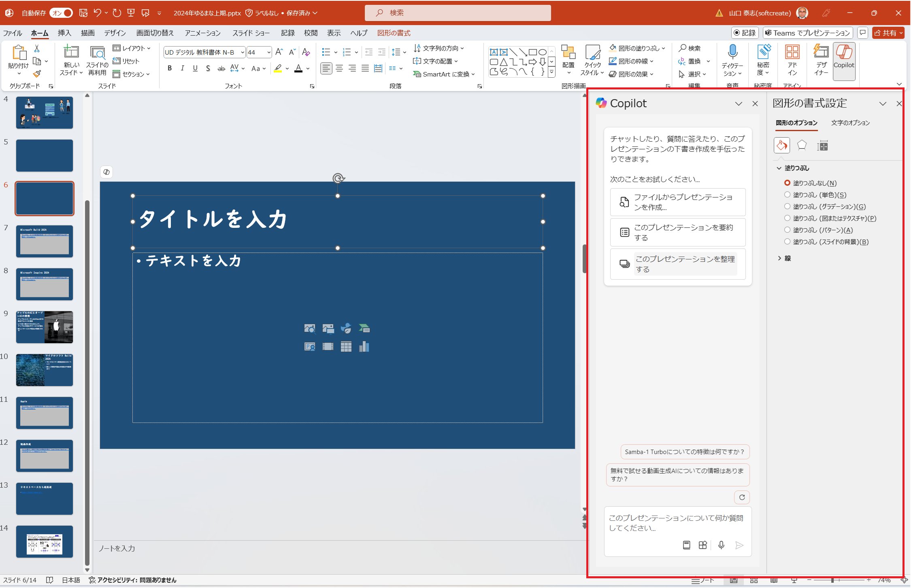
Task: Click the Format Painter brush icon
Action: (x=37, y=74)
